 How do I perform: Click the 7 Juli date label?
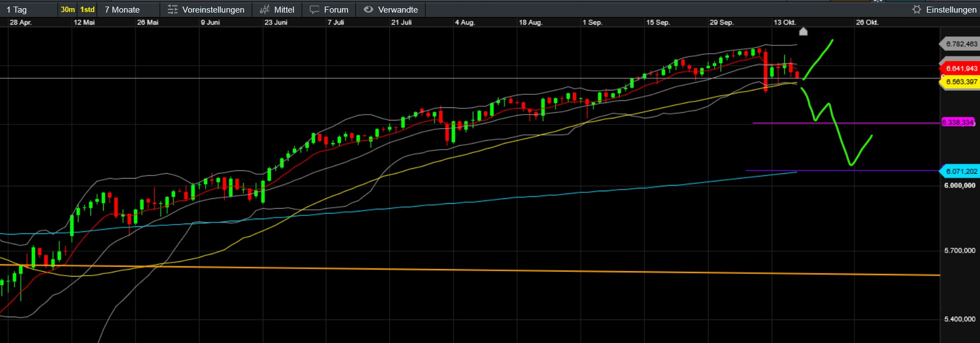(336, 22)
